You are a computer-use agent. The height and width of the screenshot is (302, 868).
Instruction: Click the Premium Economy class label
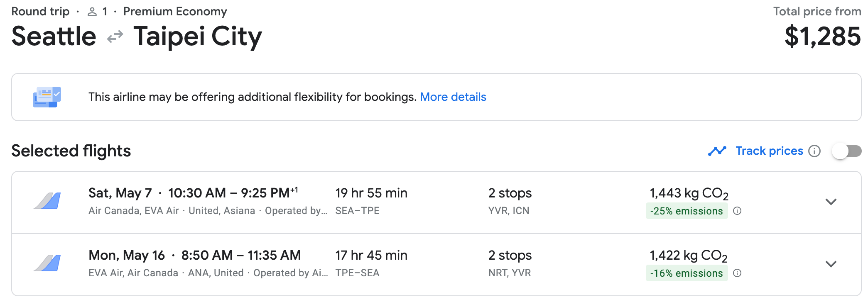175,12
